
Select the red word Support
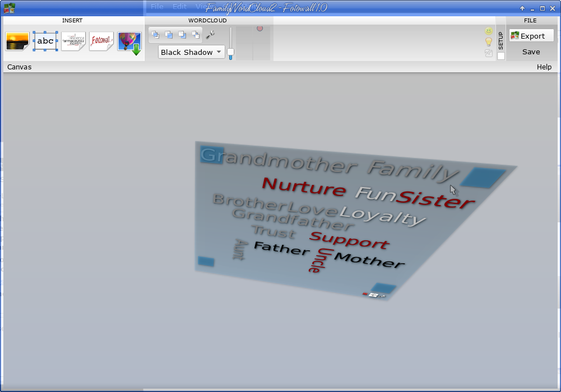(350, 240)
